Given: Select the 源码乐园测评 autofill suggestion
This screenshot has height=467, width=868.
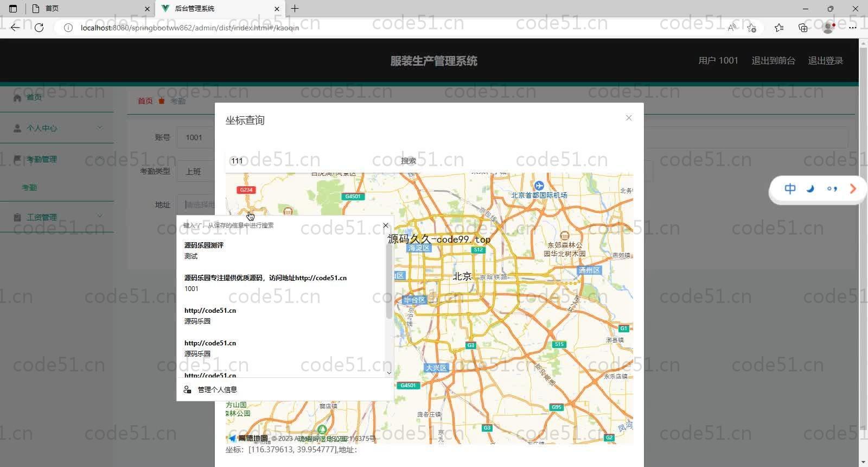Looking at the screenshot, I should [282, 250].
